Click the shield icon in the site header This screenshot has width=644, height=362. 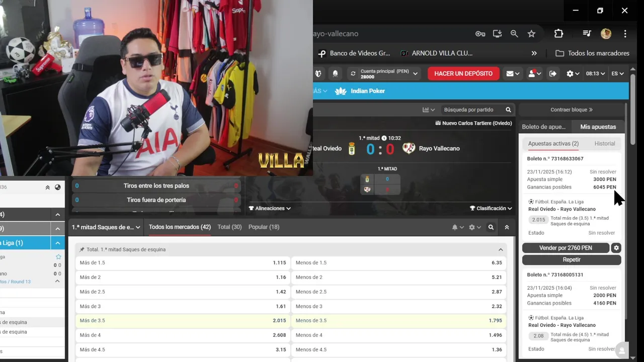pyautogui.click(x=318, y=73)
